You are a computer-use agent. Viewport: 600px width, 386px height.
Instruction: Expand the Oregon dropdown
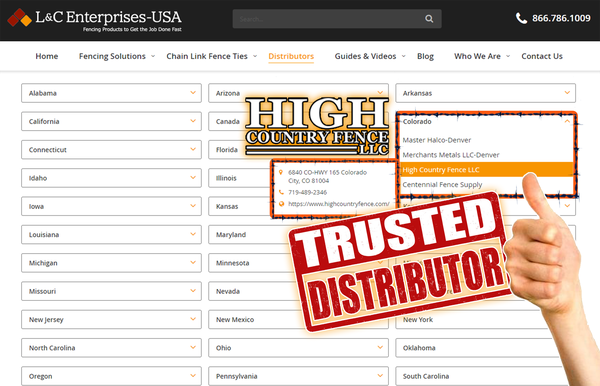(111, 376)
